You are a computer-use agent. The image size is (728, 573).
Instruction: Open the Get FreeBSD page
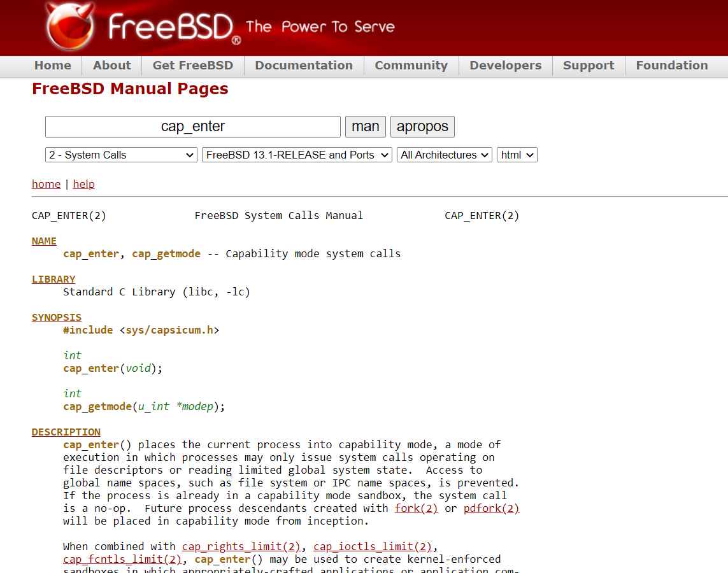[192, 66]
